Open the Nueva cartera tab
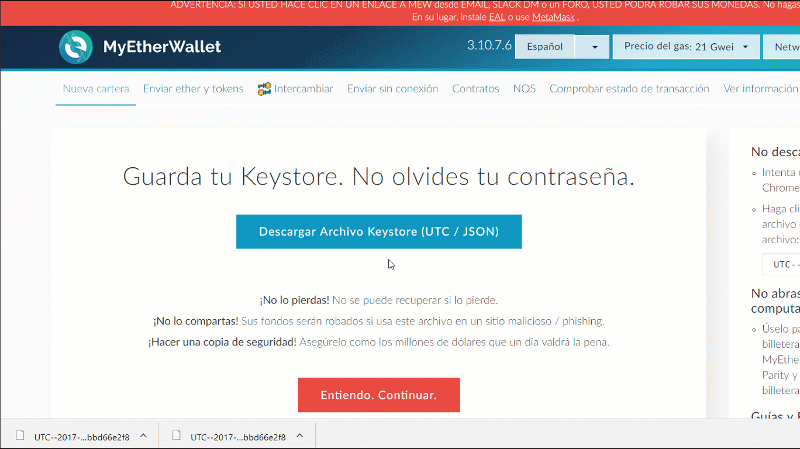The height and width of the screenshot is (449, 800). [x=96, y=89]
